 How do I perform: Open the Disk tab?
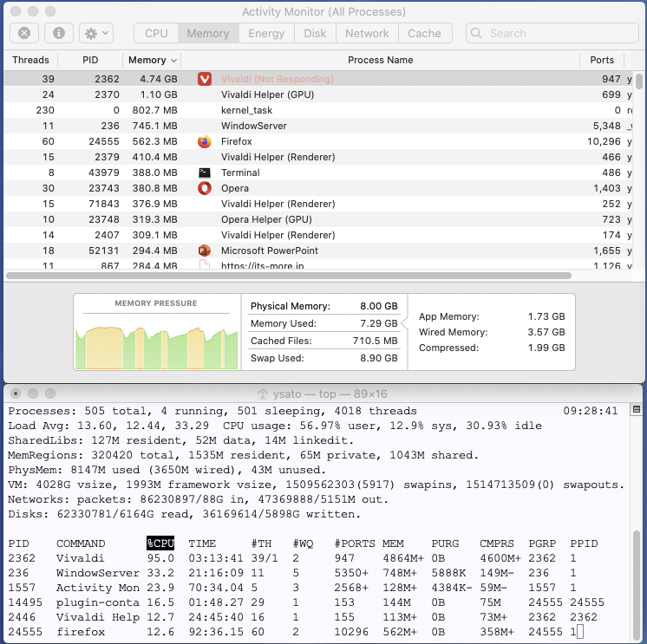click(315, 33)
